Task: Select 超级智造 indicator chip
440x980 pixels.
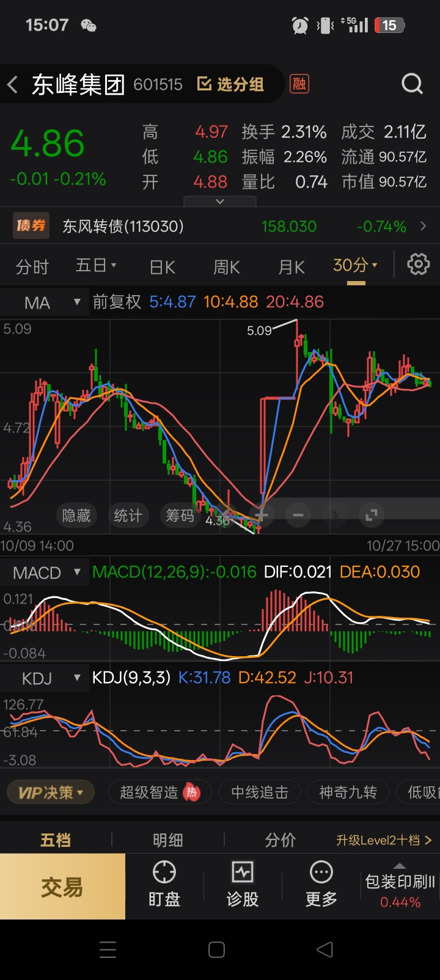Action: 159,792
